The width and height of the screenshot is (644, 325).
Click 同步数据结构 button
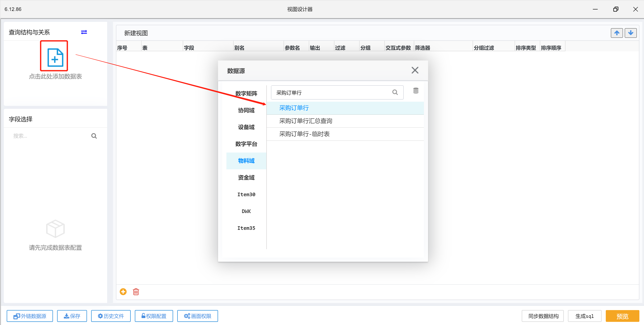click(x=543, y=316)
